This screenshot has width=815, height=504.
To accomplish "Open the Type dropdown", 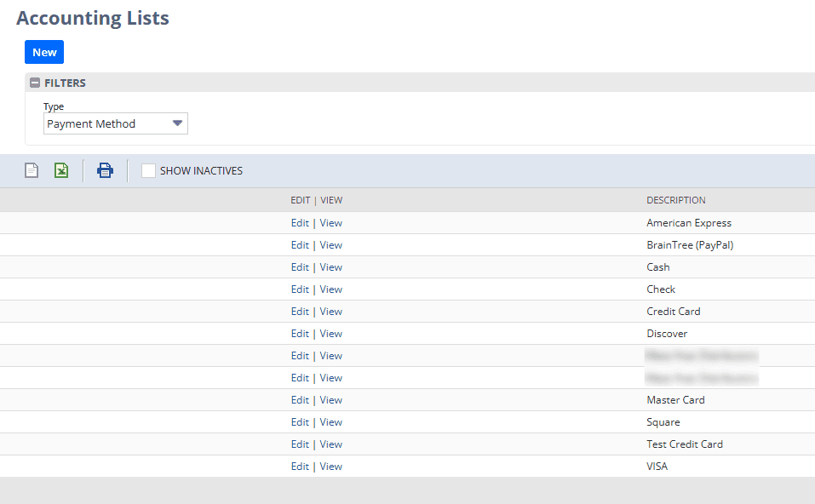I will [x=115, y=123].
